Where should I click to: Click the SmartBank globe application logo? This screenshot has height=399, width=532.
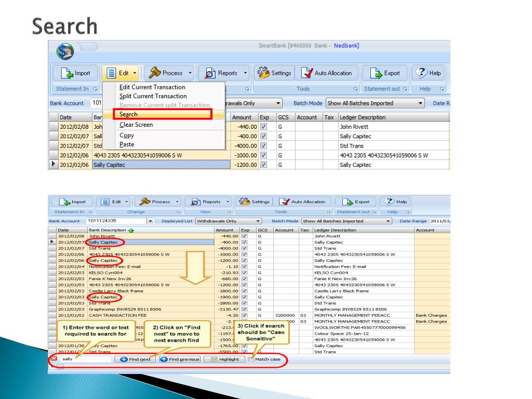pyautogui.click(x=65, y=51)
